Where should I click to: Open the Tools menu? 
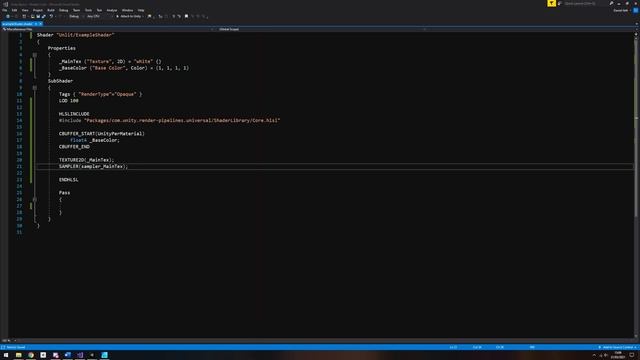(x=88, y=10)
